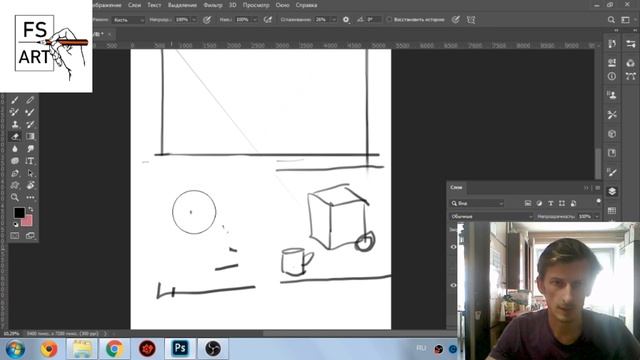Open the Photoshop search magnifier
The height and width of the screenshot is (360, 640).
point(611,20)
